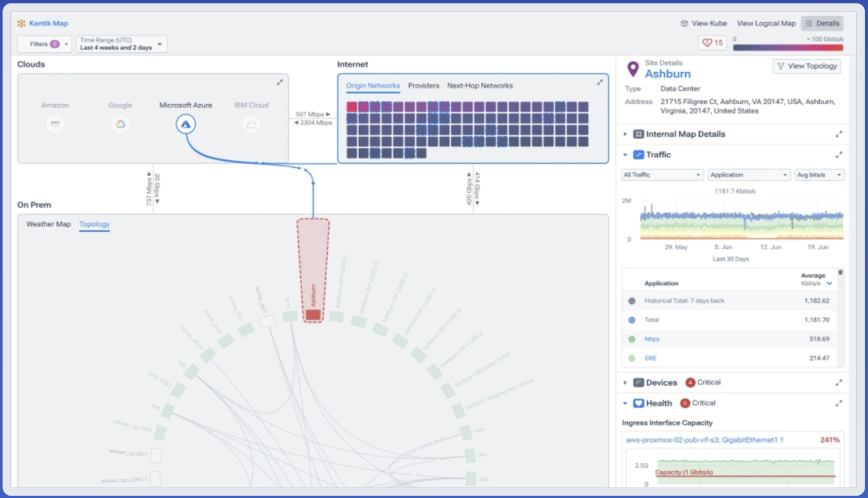Open the Avg bits/s metric dropdown
This screenshot has width=868, height=498.
[819, 175]
